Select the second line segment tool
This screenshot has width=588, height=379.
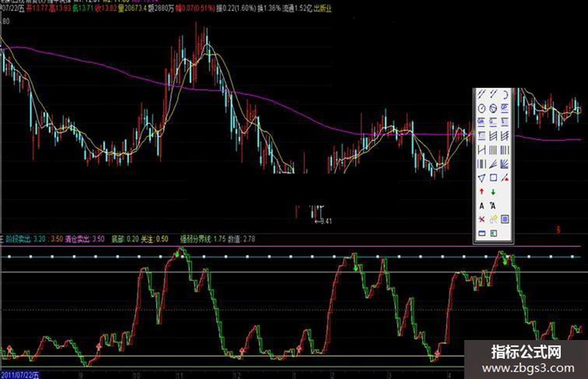[x=493, y=94]
